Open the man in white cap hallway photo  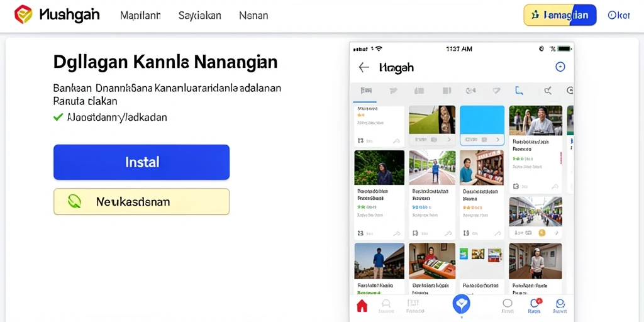tap(536, 261)
